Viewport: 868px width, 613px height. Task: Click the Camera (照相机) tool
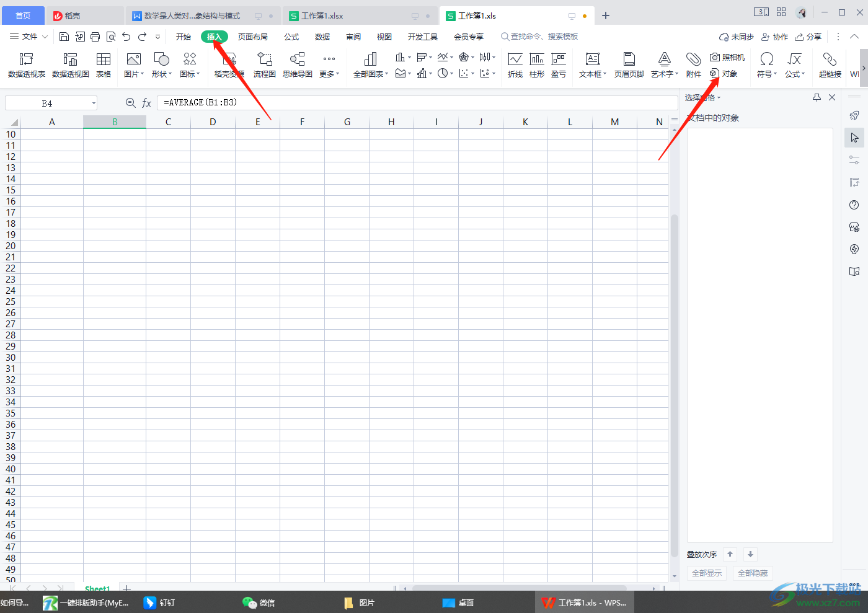727,57
